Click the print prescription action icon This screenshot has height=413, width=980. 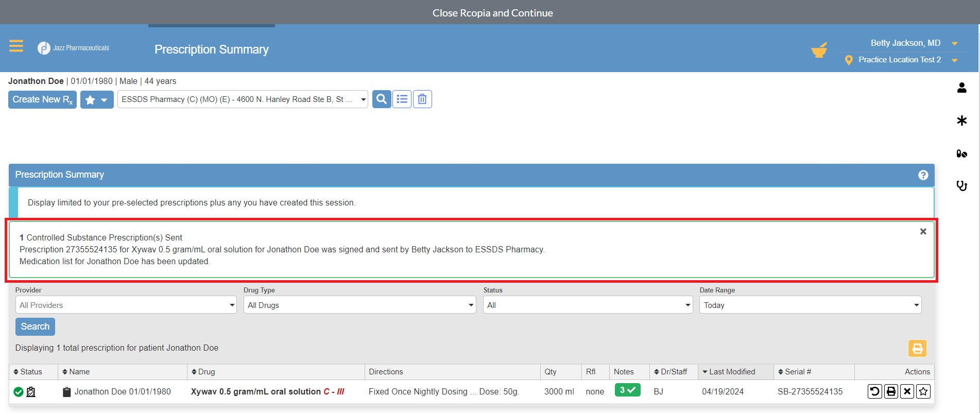point(891,391)
